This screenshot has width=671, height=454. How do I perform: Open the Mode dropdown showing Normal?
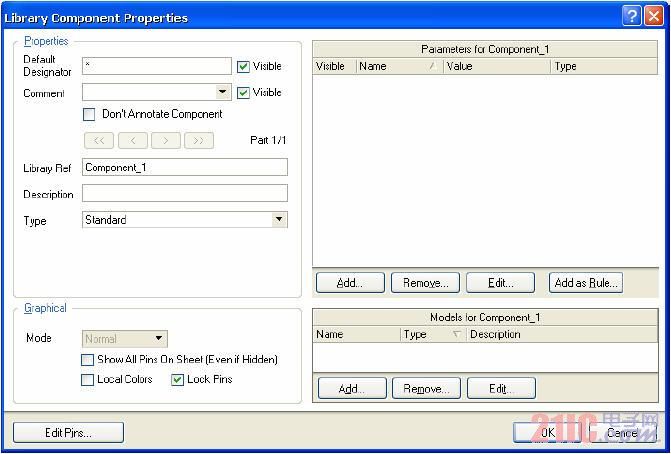(159, 340)
